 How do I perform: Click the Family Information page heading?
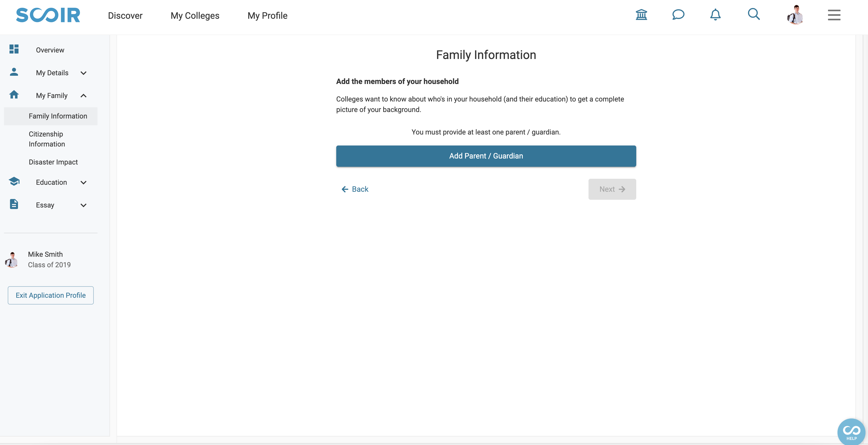[x=486, y=55]
